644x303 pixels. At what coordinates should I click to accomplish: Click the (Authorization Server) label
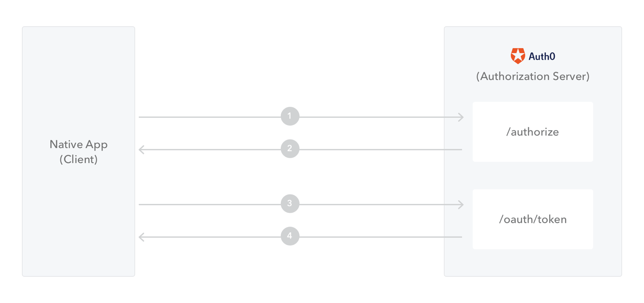tap(533, 76)
